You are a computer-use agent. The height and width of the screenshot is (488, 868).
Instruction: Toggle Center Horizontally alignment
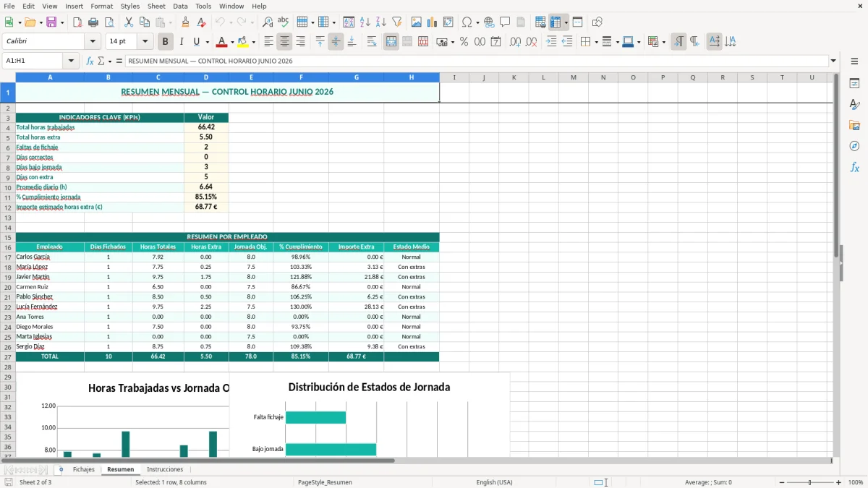pos(285,42)
